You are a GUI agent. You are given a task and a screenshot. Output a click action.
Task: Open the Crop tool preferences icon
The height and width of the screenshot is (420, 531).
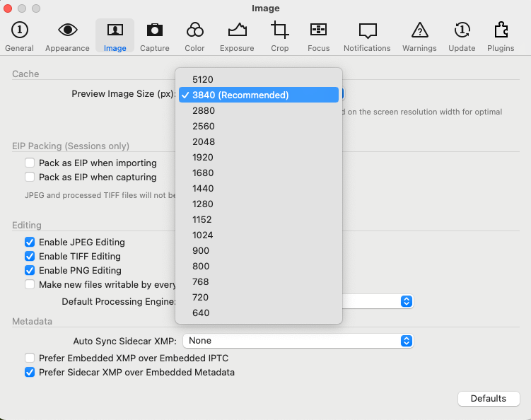tap(280, 30)
